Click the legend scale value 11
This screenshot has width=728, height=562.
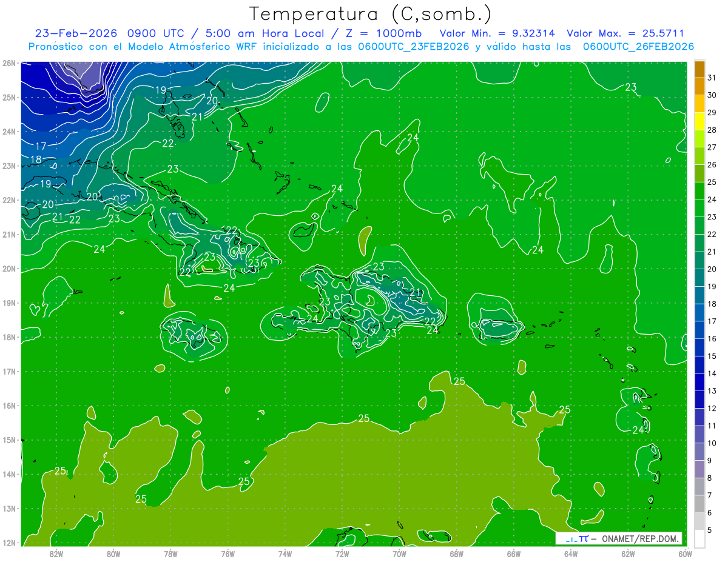pos(712,426)
